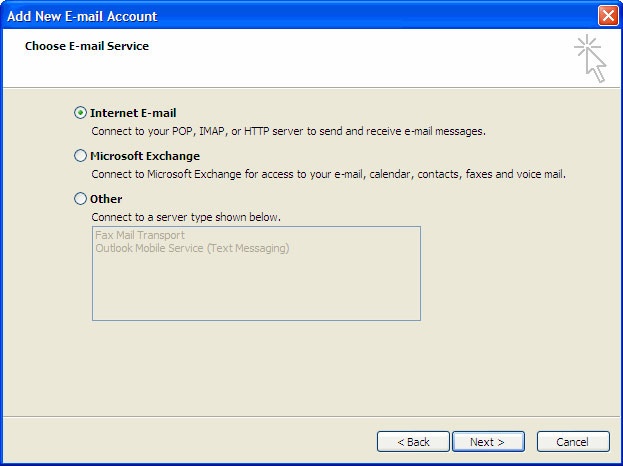Image resolution: width=623 pixels, height=466 pixels.
Task: Click the Choose E-mail Service heading
Action: click(x=87, y=46)
